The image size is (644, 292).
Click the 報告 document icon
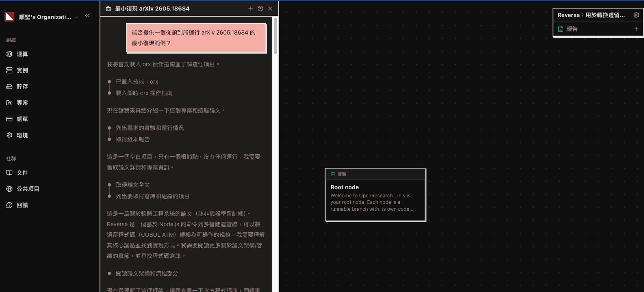point(561,29)
